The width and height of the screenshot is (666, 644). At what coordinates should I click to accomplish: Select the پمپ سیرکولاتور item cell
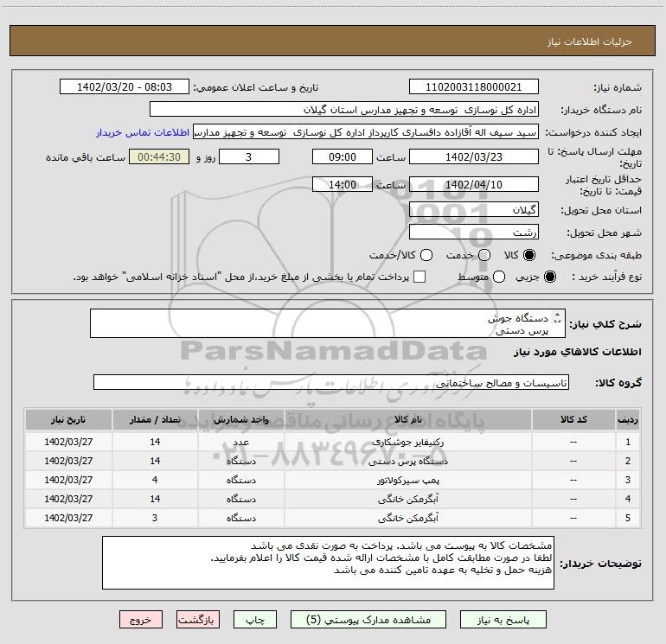407,480
